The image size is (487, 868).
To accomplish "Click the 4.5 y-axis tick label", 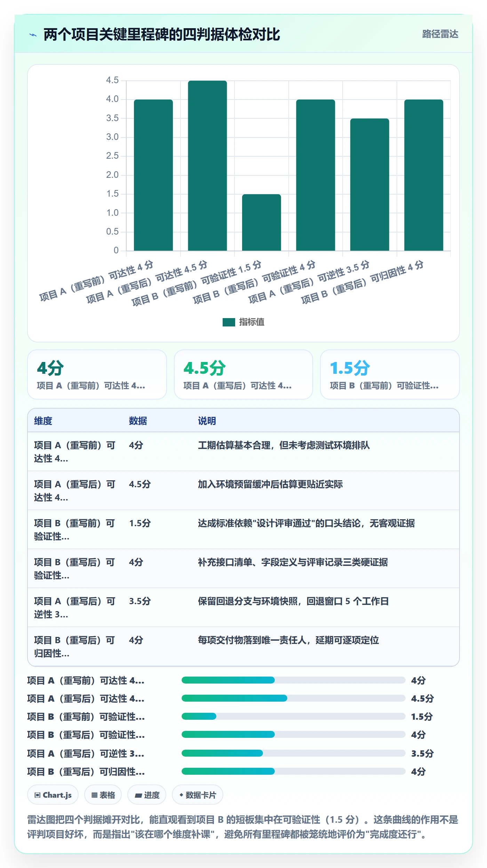I will pyautogui.click(x=112, y=80).
